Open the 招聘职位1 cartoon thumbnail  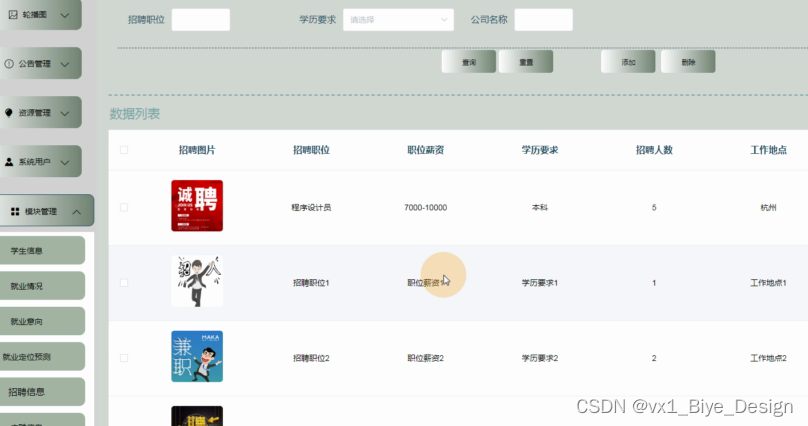click(x=197, y=281)
